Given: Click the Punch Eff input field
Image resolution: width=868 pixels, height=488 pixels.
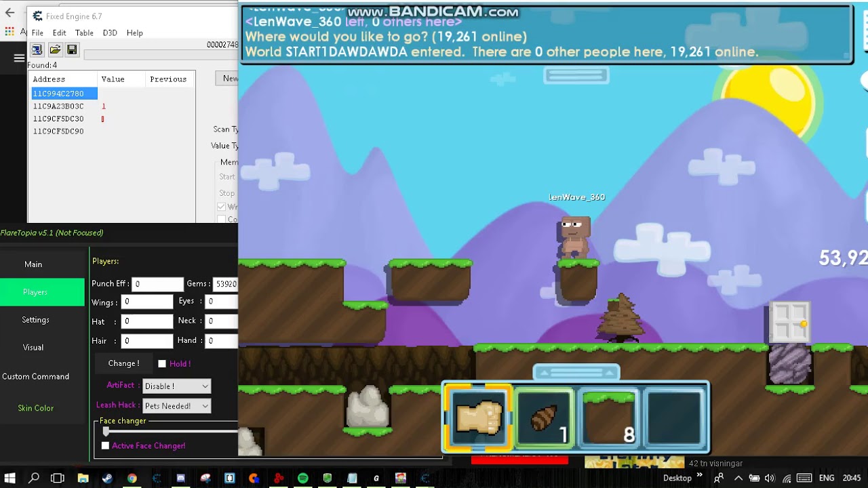Looking at the screenshot, I should click(x=157, y=284).
